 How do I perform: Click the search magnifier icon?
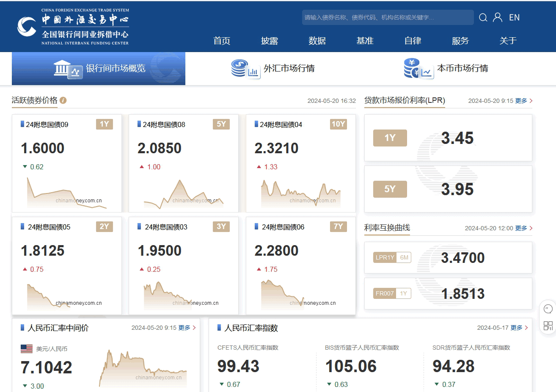[483, 17]
